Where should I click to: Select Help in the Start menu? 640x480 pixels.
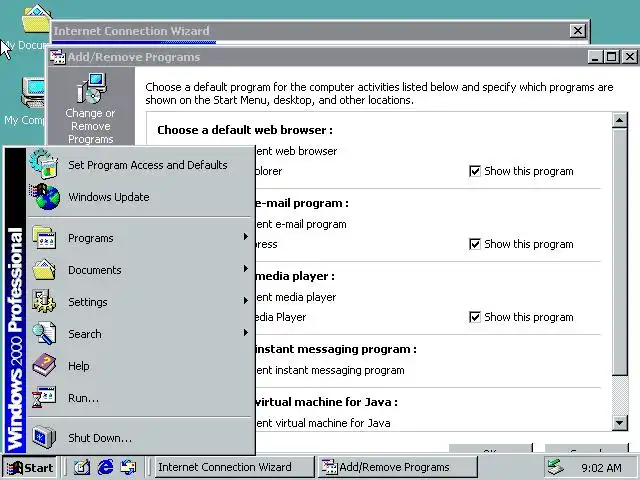click(140, 366)
